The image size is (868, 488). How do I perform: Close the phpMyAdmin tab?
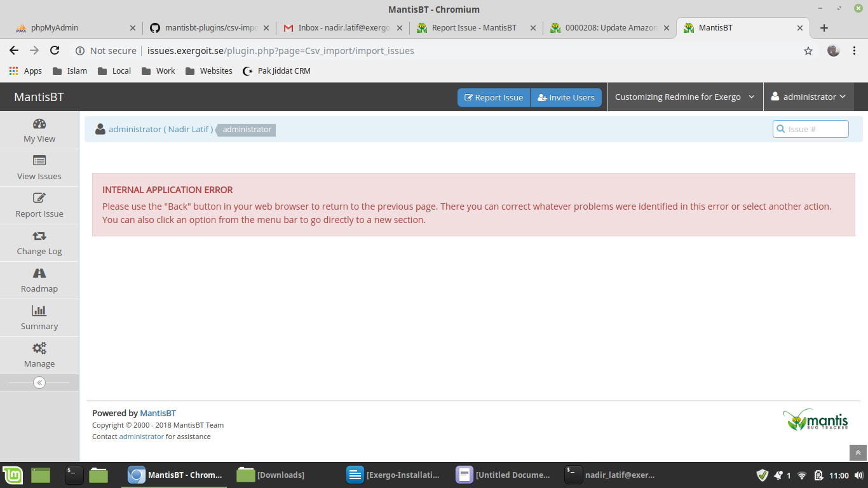(x=133, y=28)
